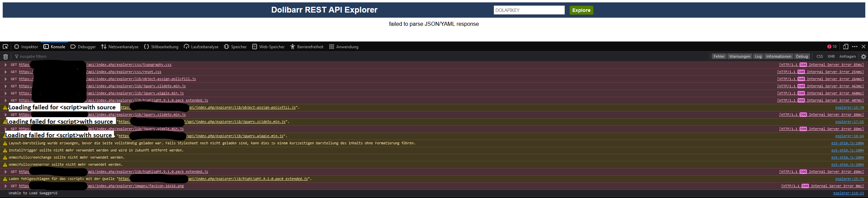The image size is (868, 198).
Task: Toggle the Log filter button
Action: [758, 56]
